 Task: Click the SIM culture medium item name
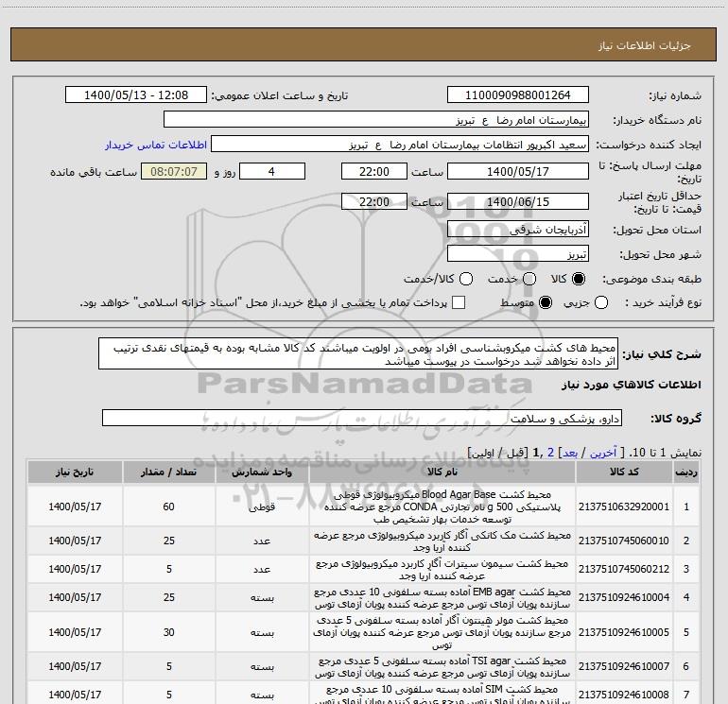click(x=442, y=695)
